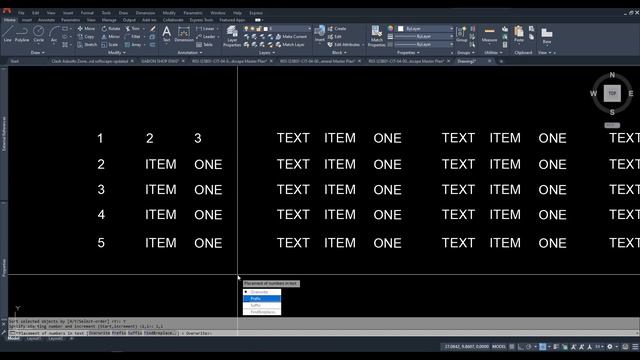Click TOP face of the ViewCube
Image resolution: width=640 pixels, height=360 pixels.
612,93
